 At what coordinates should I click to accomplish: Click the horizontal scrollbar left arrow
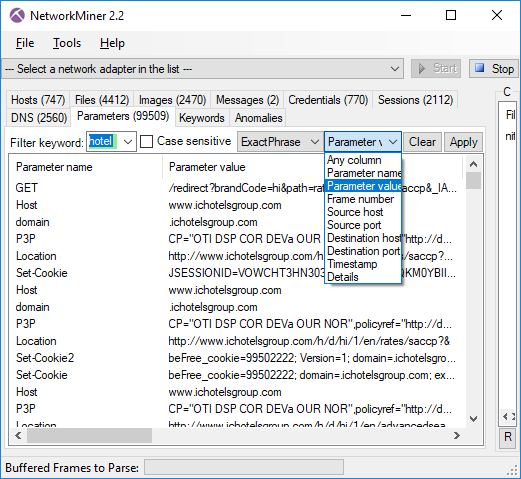tap(18, 435)
